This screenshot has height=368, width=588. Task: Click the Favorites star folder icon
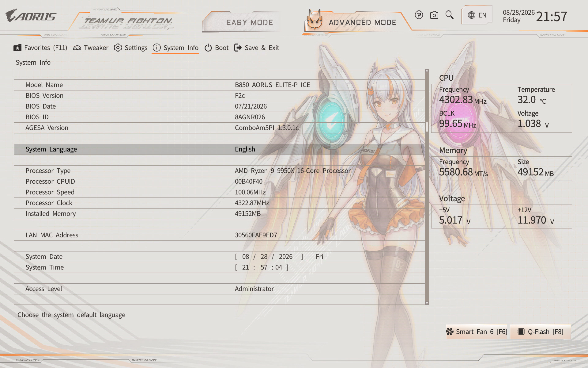coord(17,48)
